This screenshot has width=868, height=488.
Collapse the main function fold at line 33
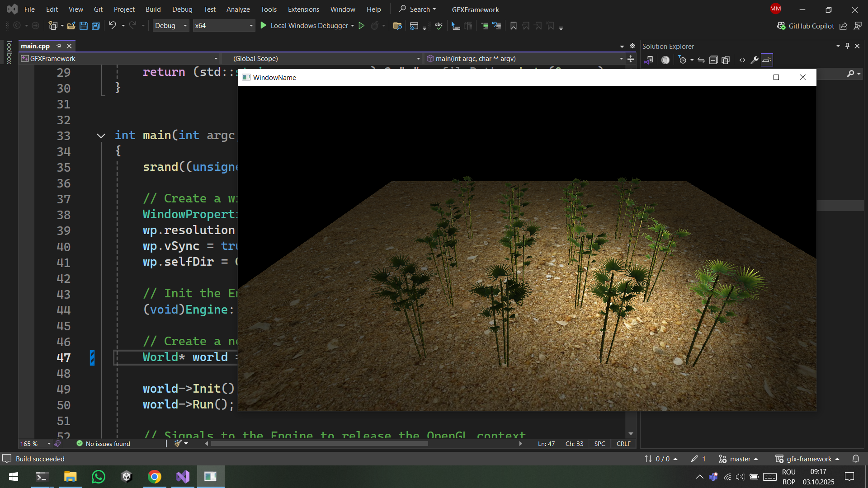coord(101,136)
